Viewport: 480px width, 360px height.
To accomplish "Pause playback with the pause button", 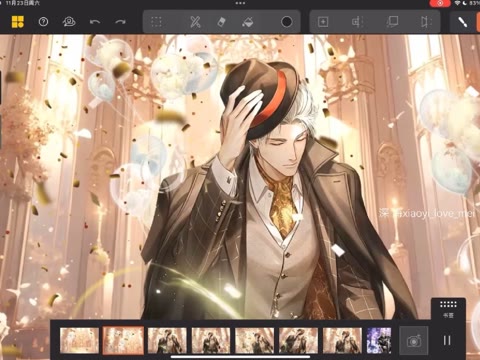I will pos(447,340).
